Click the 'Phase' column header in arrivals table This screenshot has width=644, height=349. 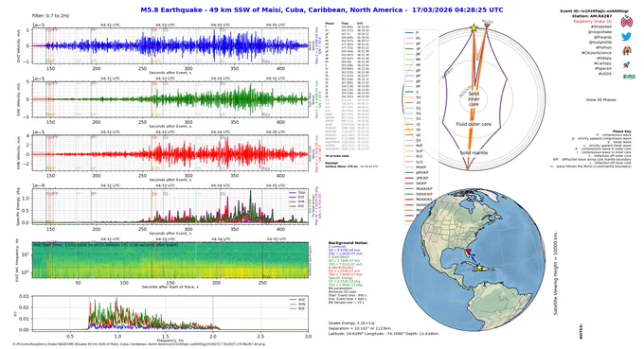click(329, 24)
